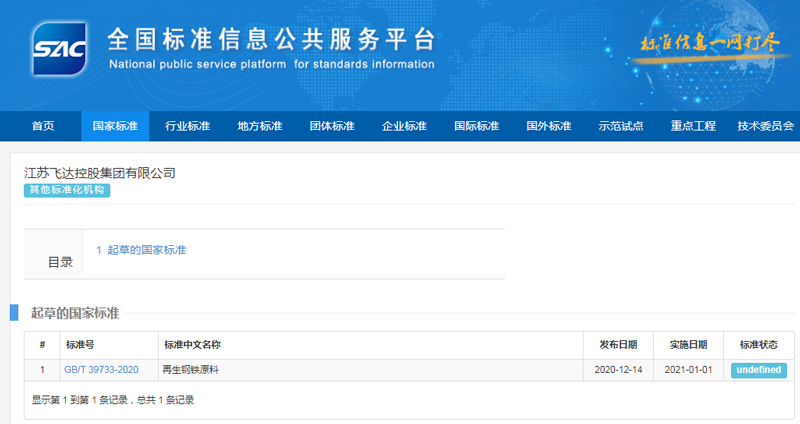Click the 全国标准信息公共服务平台 banner title

click(x=271, y=39)
